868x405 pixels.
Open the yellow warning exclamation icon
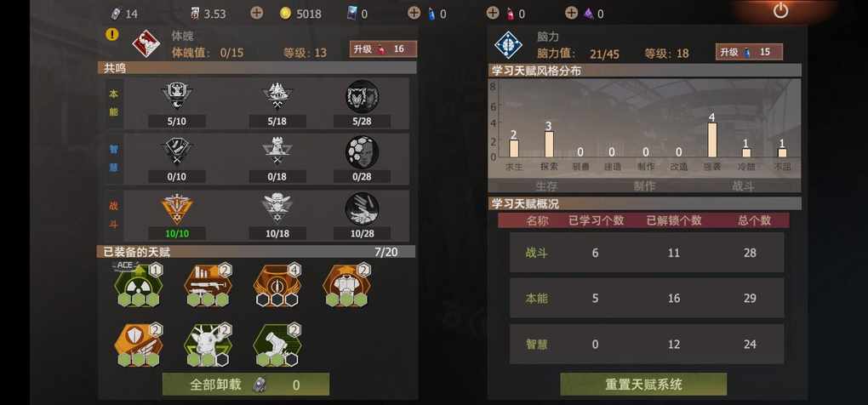pos(112,34)
